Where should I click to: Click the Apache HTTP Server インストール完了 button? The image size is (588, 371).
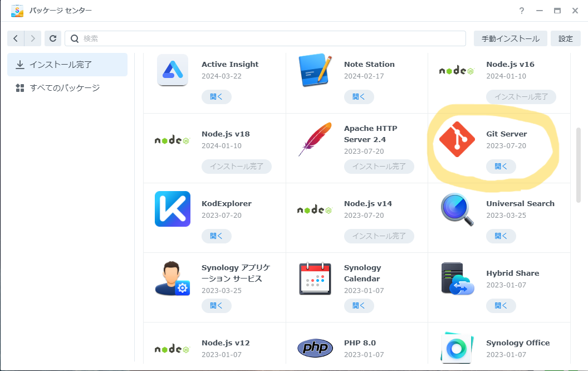point(379,166)
